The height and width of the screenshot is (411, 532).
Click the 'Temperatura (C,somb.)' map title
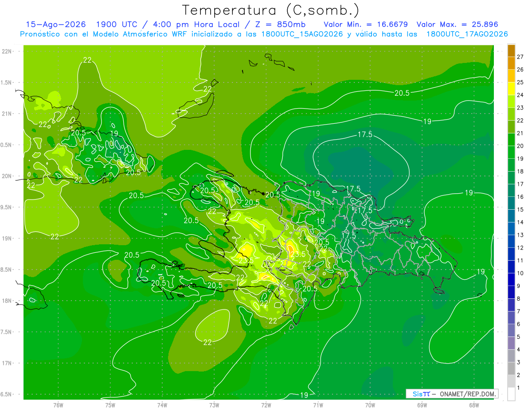tap(271, 11)
